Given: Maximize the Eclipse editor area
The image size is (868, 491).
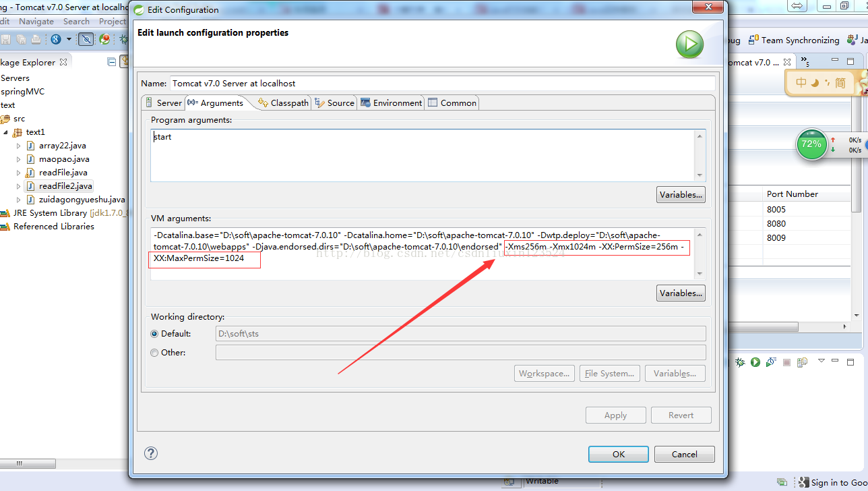Looking at the screenshot, I should [x=850, y=61].
